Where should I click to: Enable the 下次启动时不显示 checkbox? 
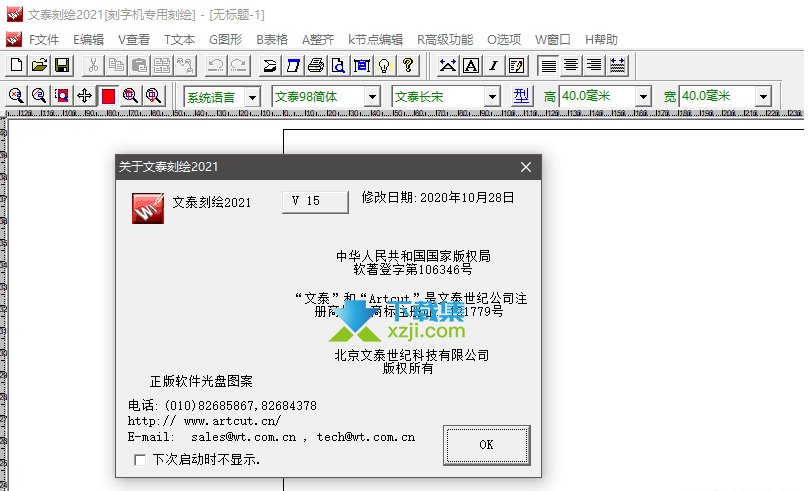140,460
